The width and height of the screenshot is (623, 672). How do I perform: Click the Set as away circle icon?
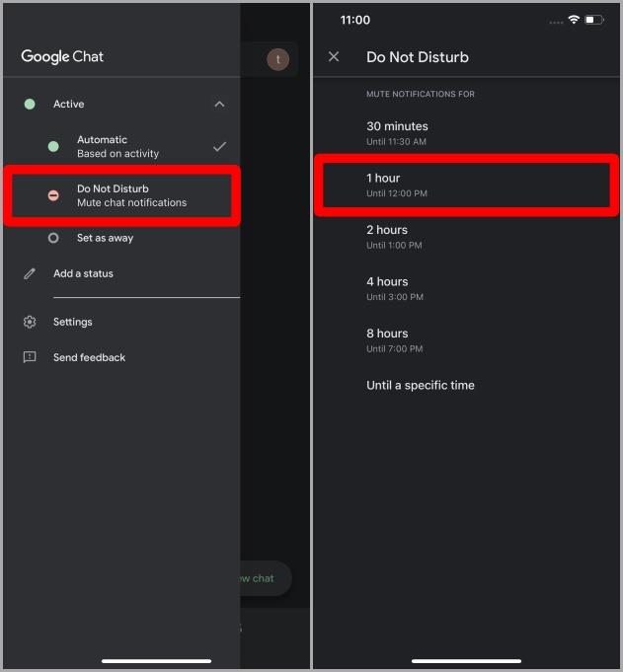[x=53, y=238]
